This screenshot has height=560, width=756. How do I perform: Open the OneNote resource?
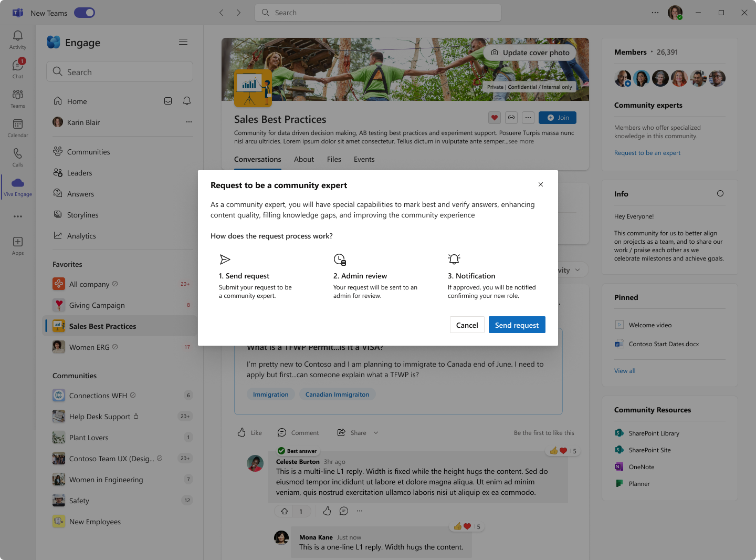634,467
